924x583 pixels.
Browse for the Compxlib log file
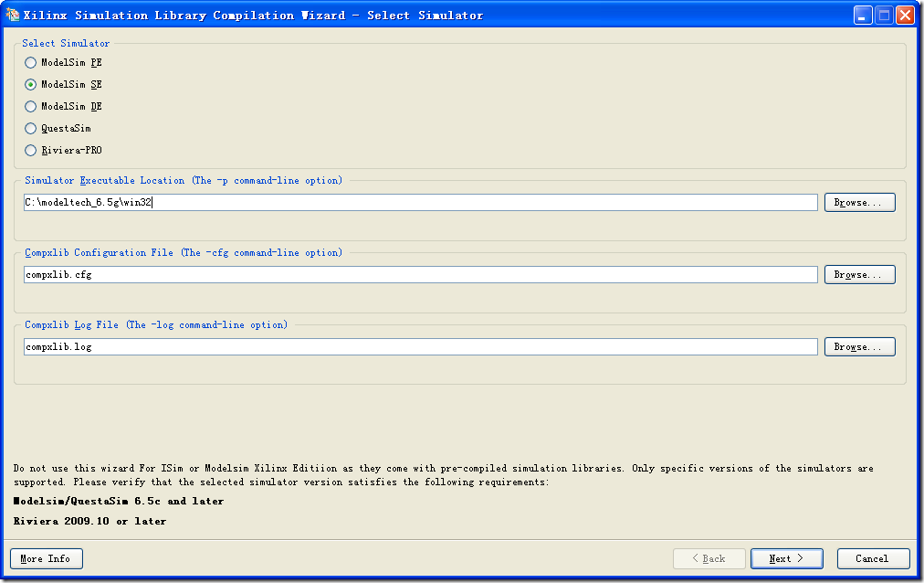pyautogui.click(x=859, y=347)
